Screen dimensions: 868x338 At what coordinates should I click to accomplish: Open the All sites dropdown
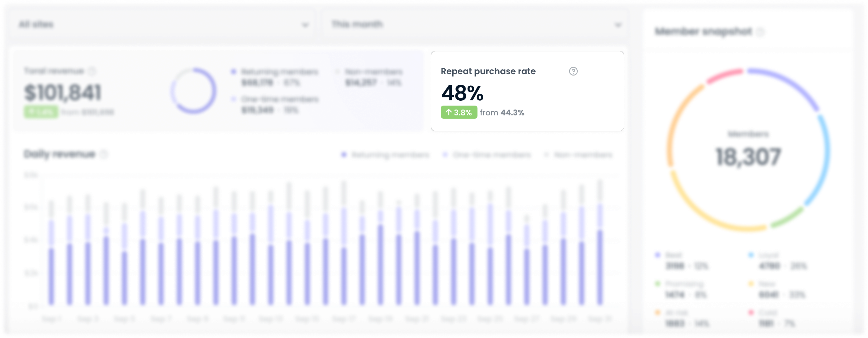(162, 24)
